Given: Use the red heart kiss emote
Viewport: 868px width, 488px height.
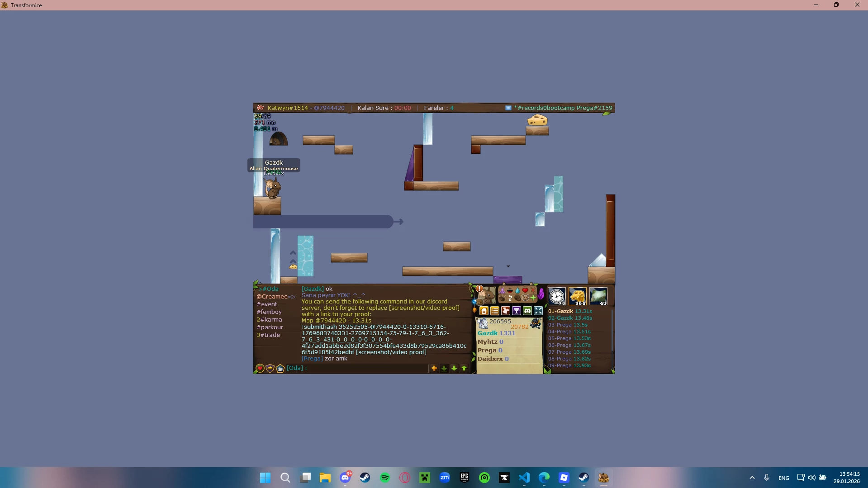Looking at the screenshot, I should (525, 290).
